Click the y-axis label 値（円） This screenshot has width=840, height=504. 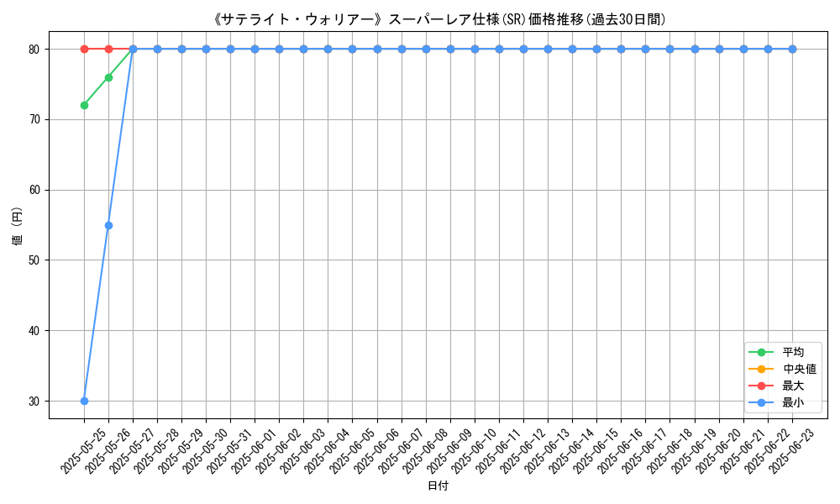click(17, 225)
